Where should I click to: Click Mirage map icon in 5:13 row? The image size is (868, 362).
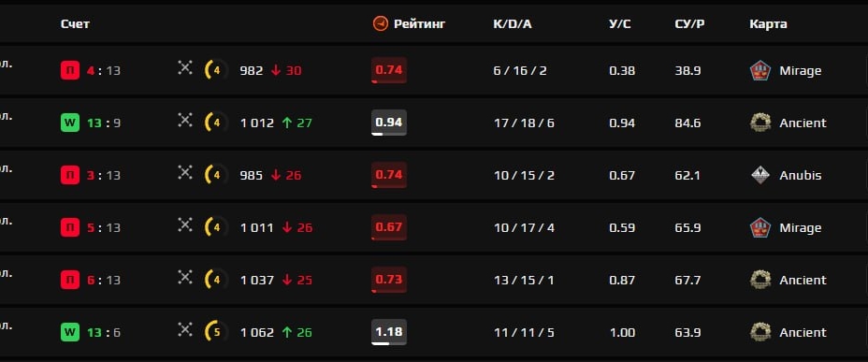pyautogui.click(x=760, y=227)
